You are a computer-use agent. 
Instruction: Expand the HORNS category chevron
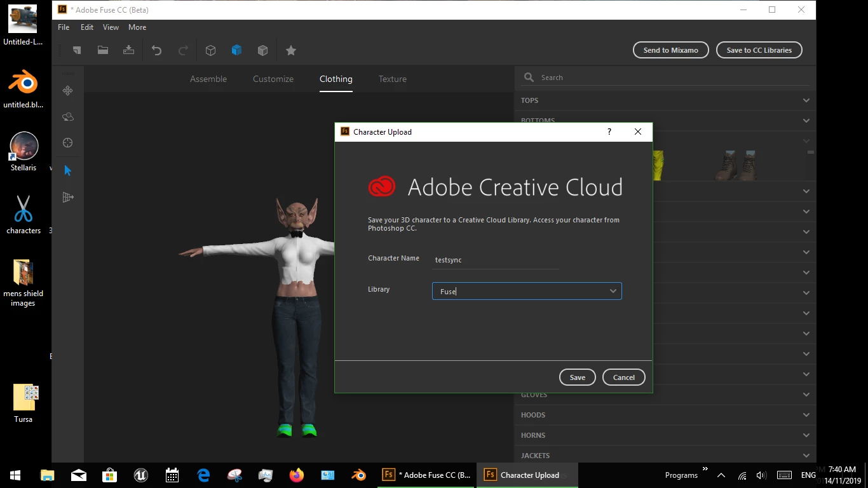tap(806, 435)
